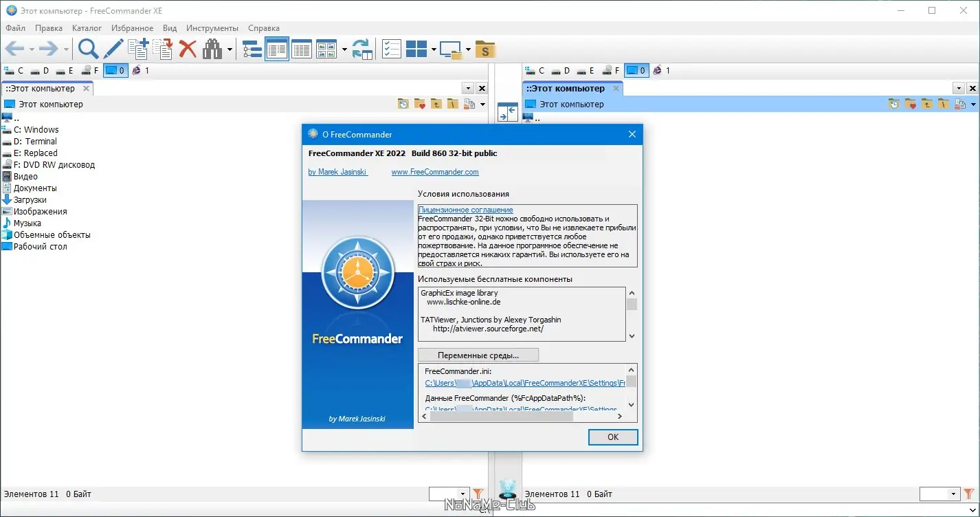Open the Правка menu
The width and height of the screenshot is (980, 517).
(x=49, y=28)
